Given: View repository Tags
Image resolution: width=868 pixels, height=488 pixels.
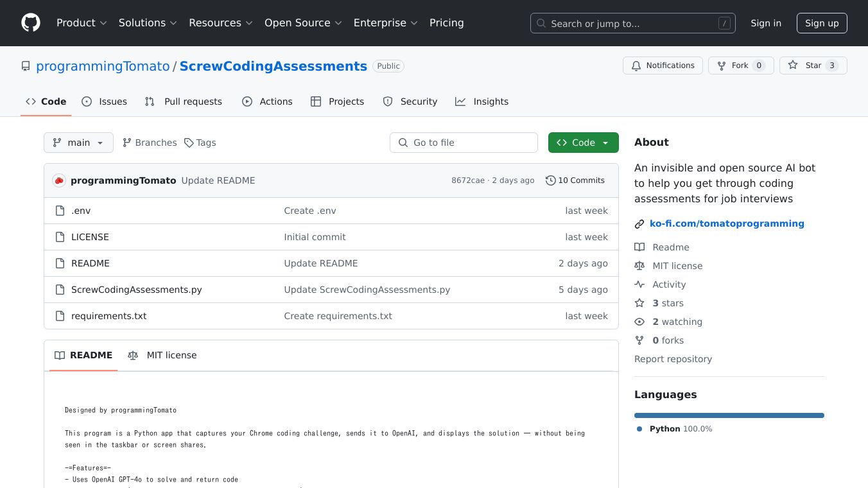Looking at the screenshot, I should 200,143.
